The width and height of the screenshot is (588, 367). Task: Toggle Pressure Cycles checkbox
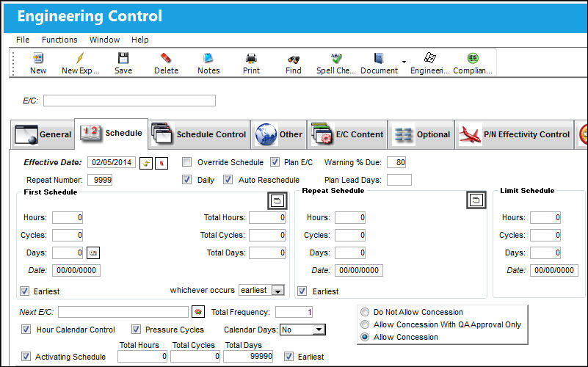point(136,330)
